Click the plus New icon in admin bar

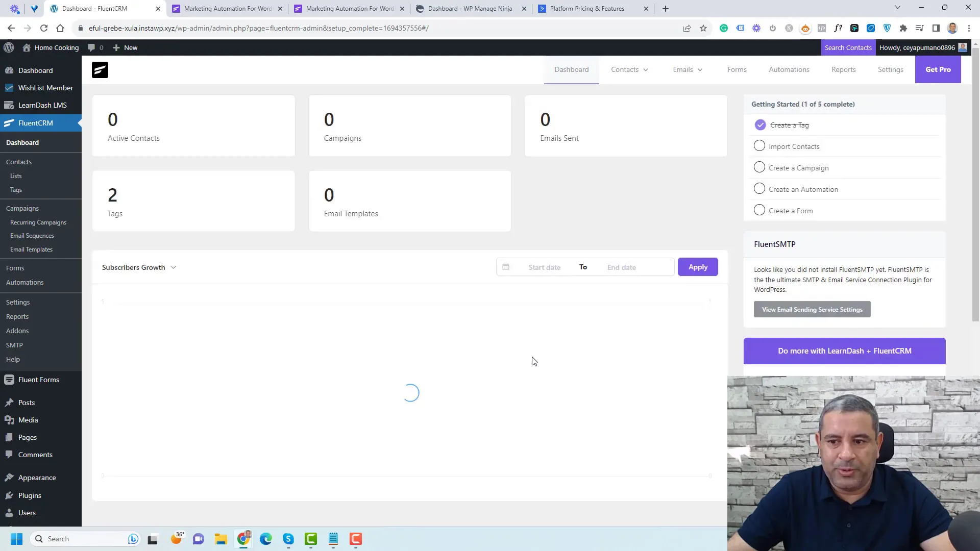tap(116, 47)
